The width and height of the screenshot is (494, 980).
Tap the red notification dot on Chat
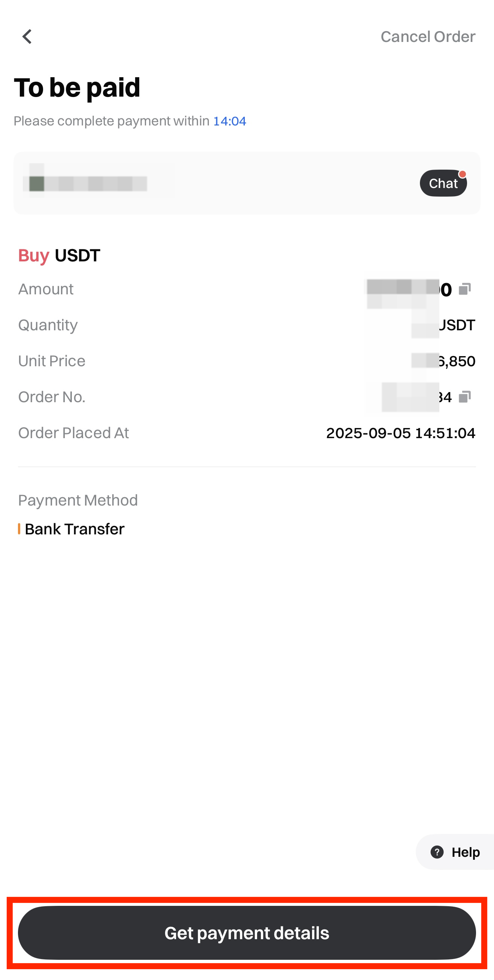[x=462, y=174]
